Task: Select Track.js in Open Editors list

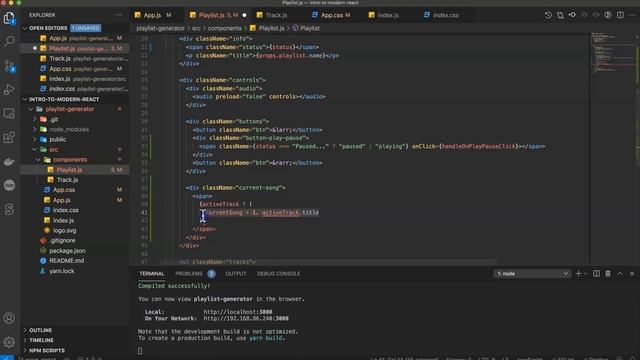Action: (75, 58)
